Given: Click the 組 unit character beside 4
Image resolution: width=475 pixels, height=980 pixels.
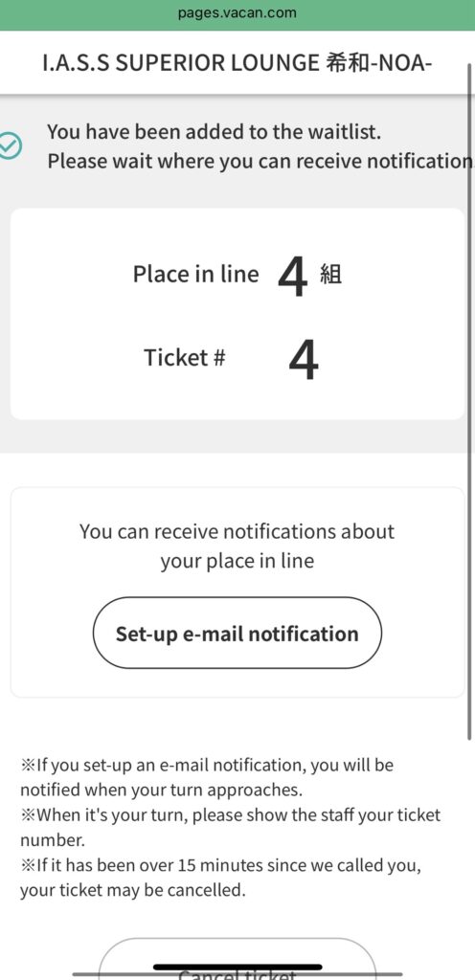Looking at the screenshot, I should [x=330, y=275].
